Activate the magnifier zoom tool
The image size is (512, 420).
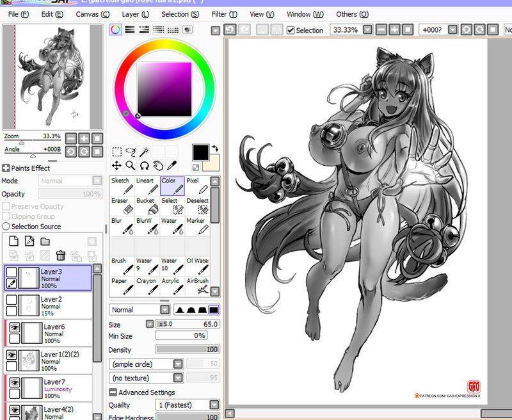click(x=131, y=166)
